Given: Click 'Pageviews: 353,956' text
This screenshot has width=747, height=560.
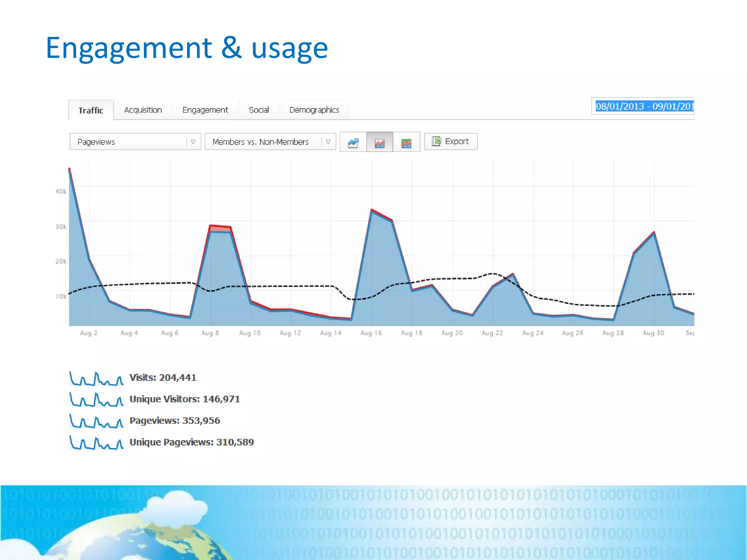Looking at the screenshot, I should (x=175, y=420).
